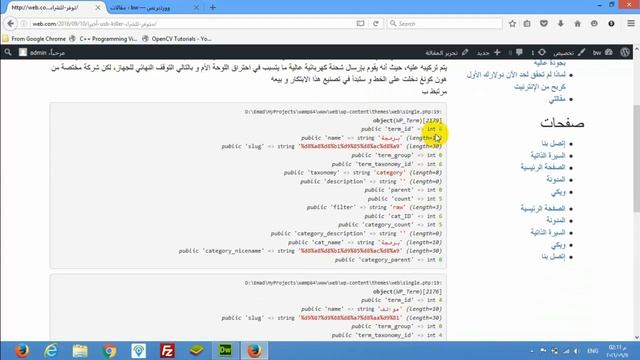Click the Firefox Search box

(x=445, y=24)
